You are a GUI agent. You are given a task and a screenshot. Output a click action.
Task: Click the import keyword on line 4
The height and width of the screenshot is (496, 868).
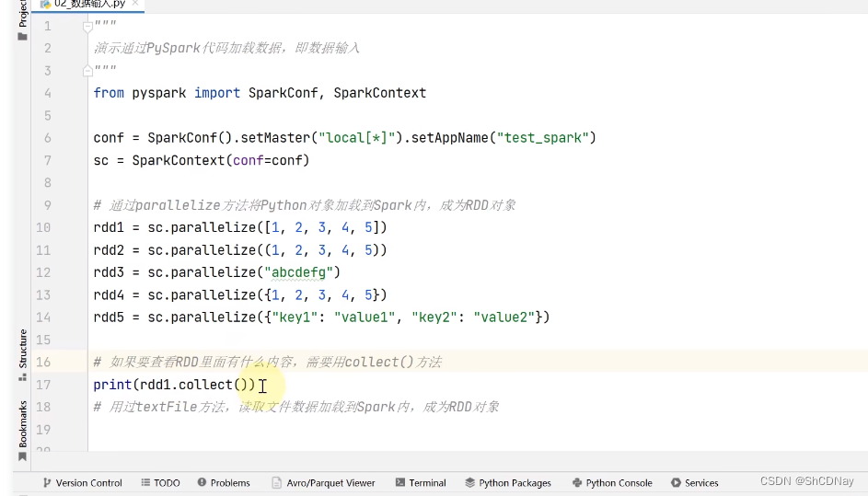[x=217, y=93]
